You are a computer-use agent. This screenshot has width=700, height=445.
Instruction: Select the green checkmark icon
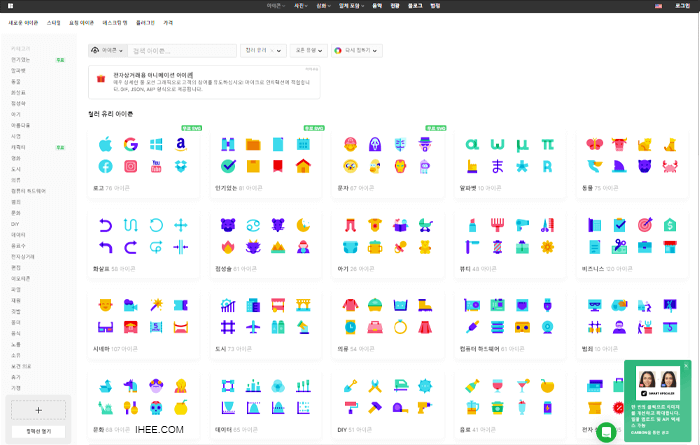click(228, 166)
